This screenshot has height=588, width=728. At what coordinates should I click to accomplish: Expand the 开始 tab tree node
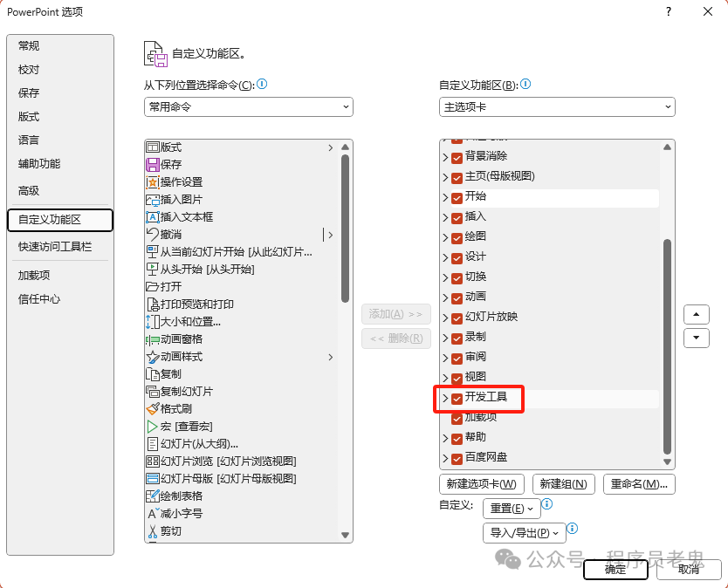point(445,198)
